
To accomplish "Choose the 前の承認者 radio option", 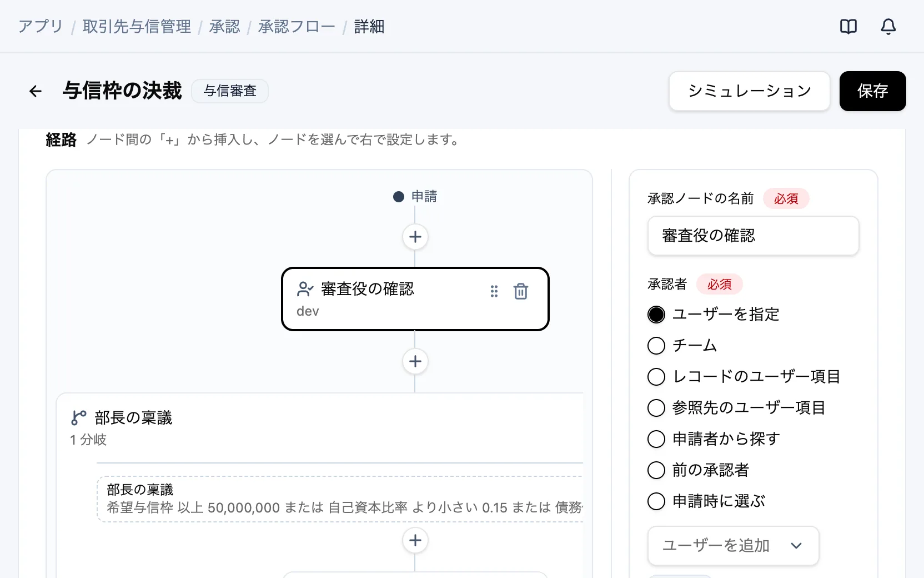I will click(x=656, y=470).
